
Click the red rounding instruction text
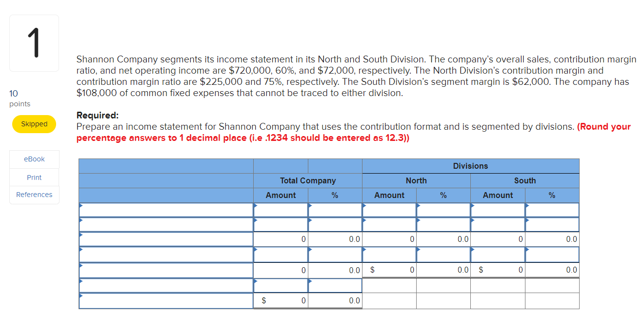tap(354, 132)
